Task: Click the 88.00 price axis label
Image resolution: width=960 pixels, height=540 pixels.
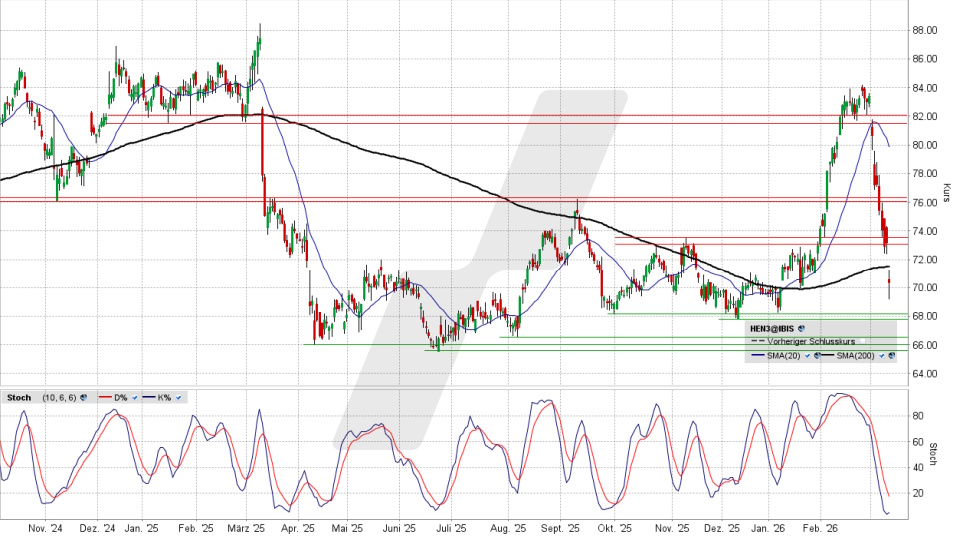Action: (x=922, y=31)
